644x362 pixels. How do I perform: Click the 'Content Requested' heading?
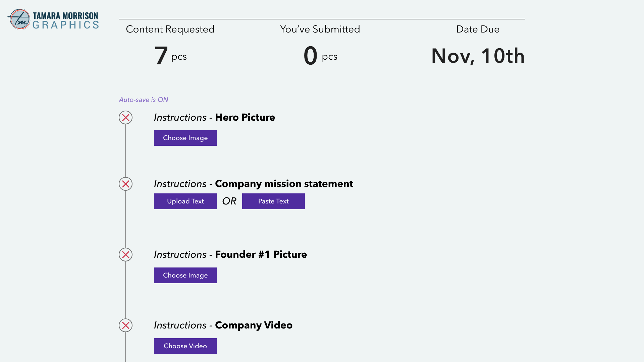tap(170, 29)
